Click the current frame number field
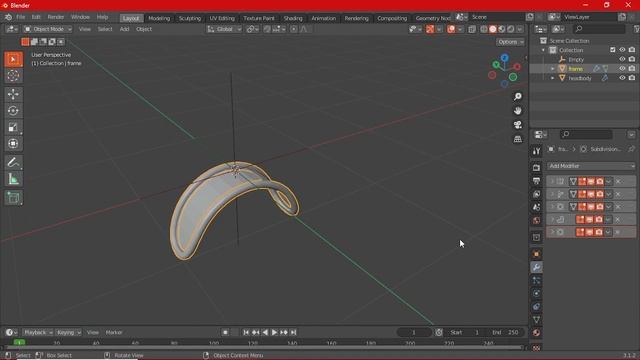Viewport: 640px width, 360px height. click(x=413, y=333)
